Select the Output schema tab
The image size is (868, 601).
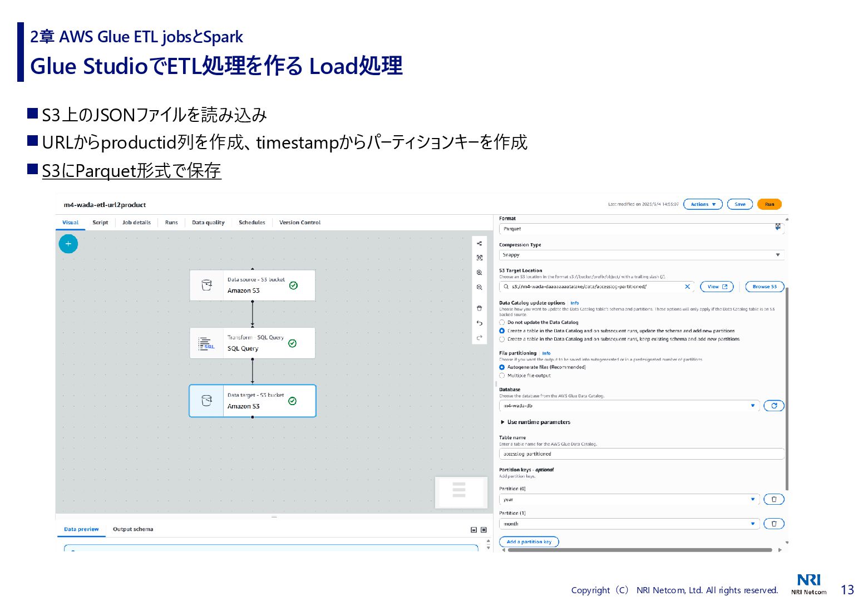point(133,529)
